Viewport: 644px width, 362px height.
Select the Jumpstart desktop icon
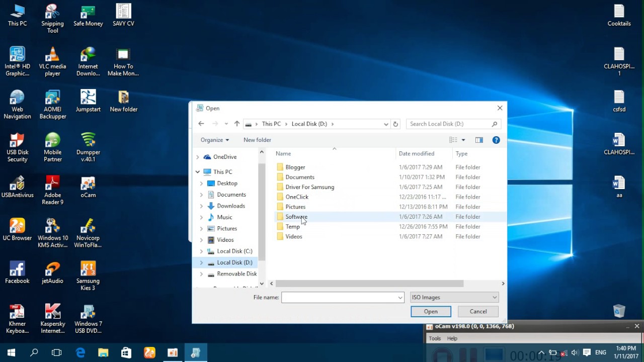point(88,101)
